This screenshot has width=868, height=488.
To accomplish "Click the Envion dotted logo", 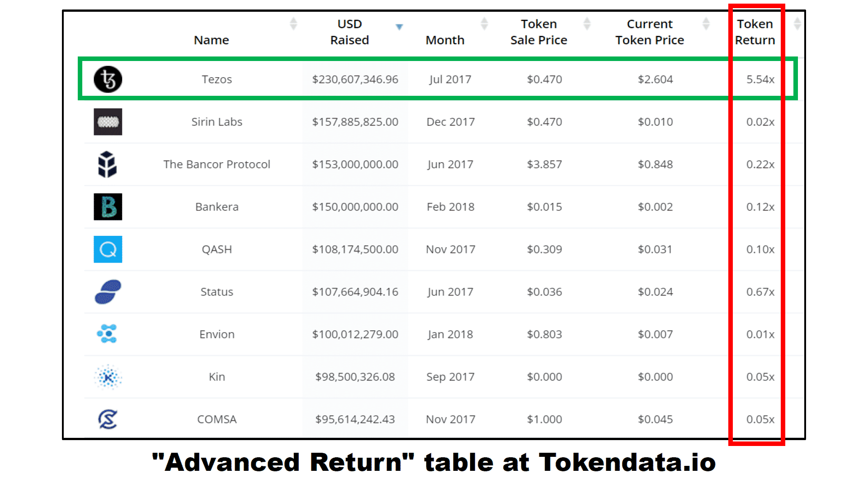I will click(x=107, y=334).
